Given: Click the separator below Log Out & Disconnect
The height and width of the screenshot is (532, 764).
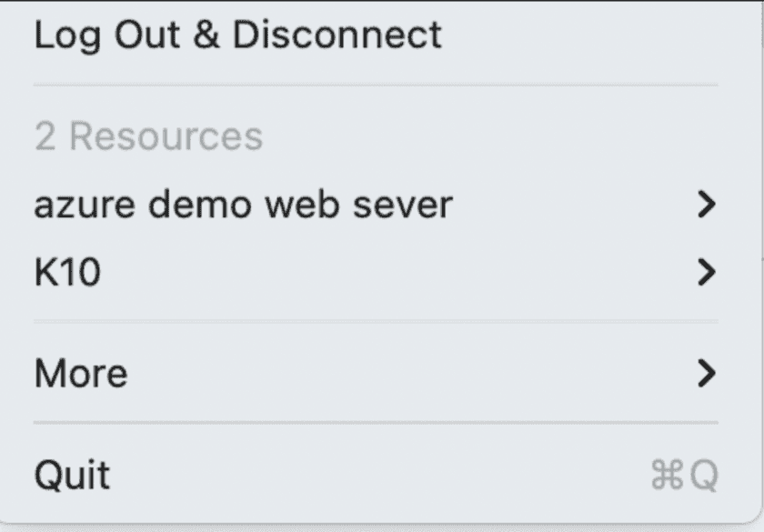Looking at the screenshot, I should [x=375, y=85].
